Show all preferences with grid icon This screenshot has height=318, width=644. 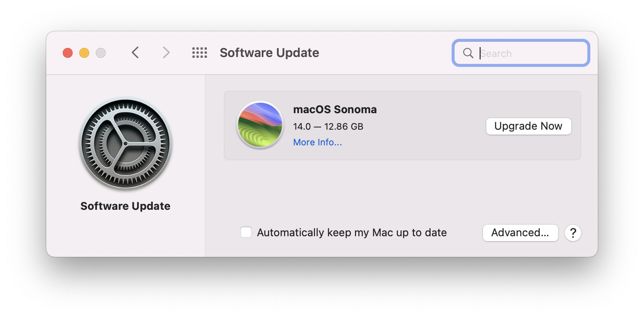[199, 53]
